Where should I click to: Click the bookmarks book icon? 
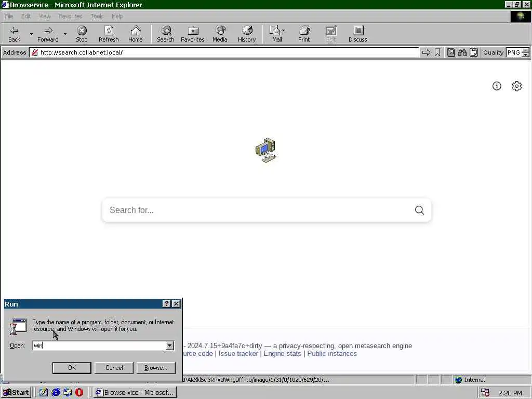450,52
